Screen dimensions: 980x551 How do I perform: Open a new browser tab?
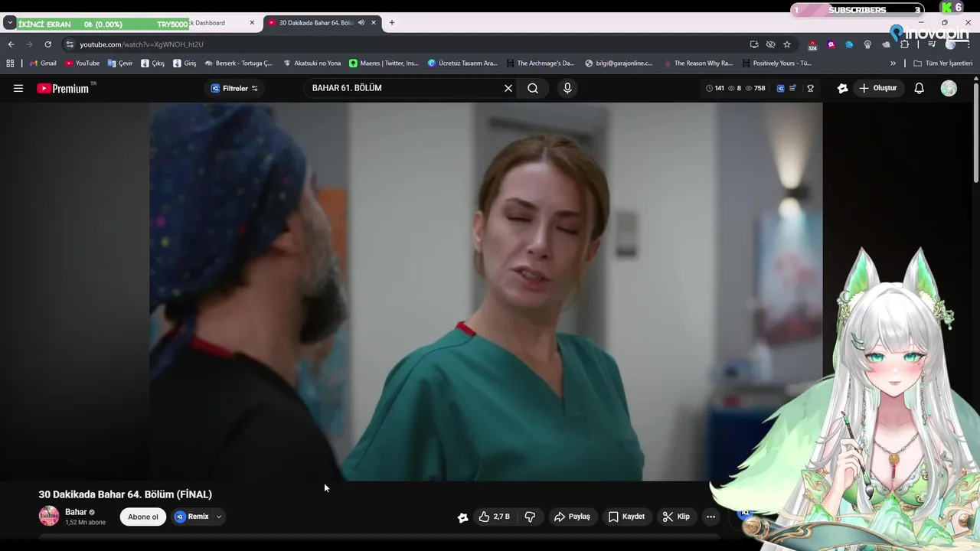[392, 23]
